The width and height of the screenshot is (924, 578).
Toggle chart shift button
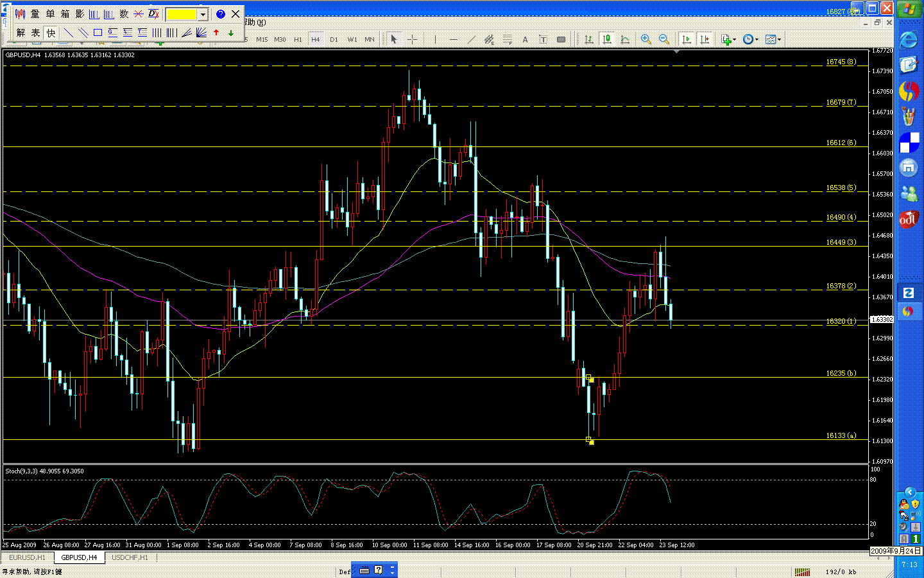(x=705, y=39)
